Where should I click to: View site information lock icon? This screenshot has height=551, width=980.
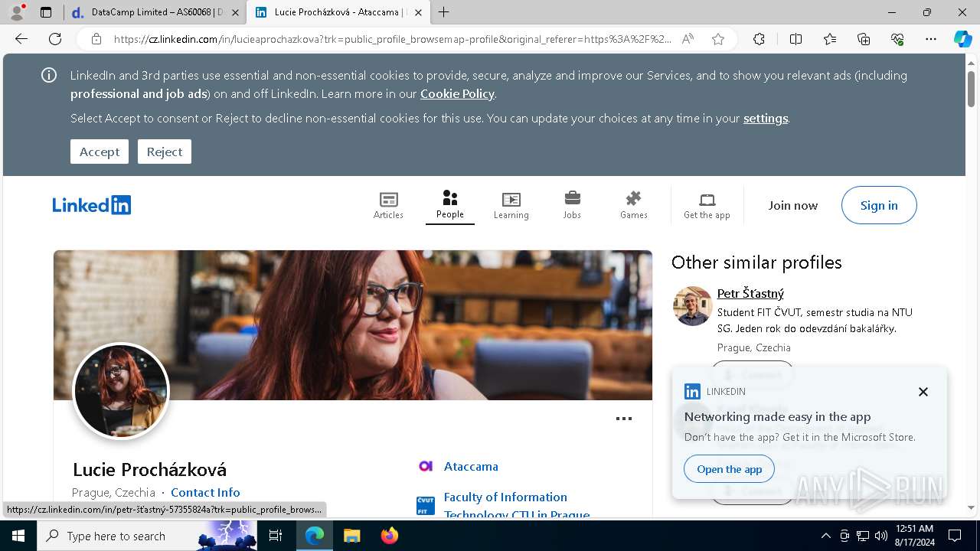coord(96,39)
